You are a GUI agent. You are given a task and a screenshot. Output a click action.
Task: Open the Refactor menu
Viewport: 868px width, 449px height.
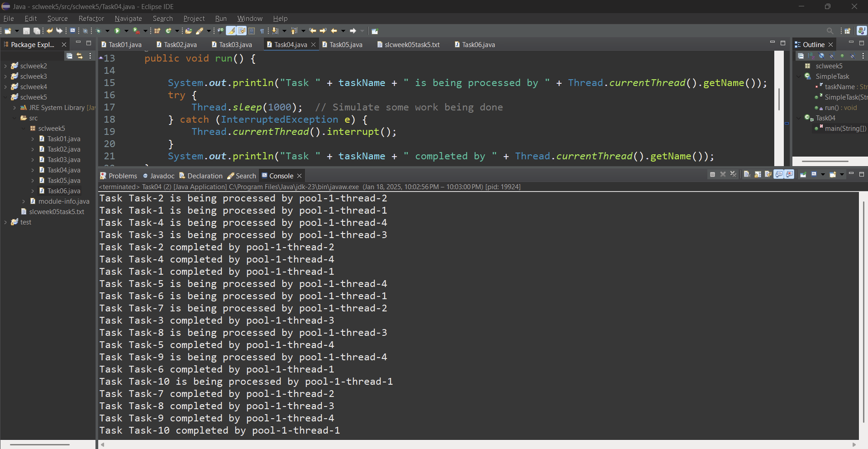coord(91,19)
